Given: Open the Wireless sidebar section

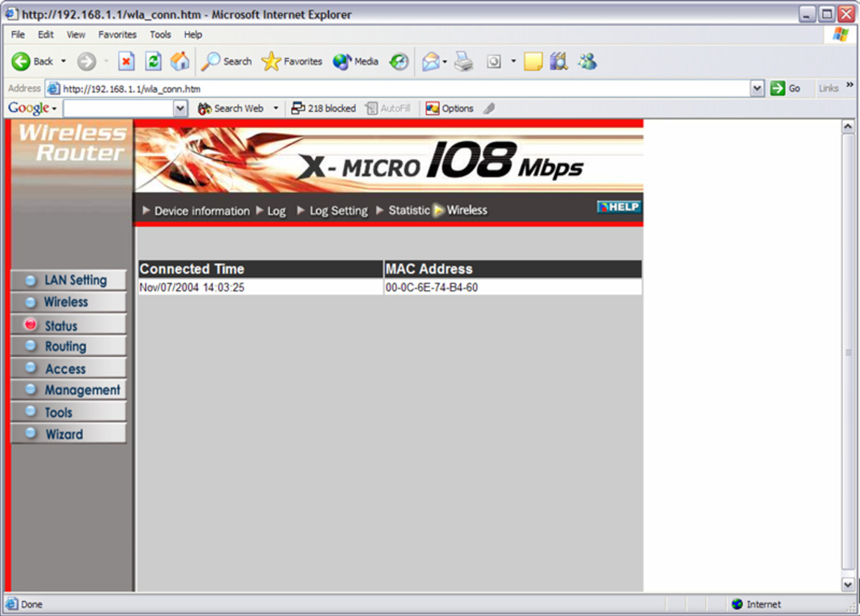Looking at the screenshot, I should (68, 301).
